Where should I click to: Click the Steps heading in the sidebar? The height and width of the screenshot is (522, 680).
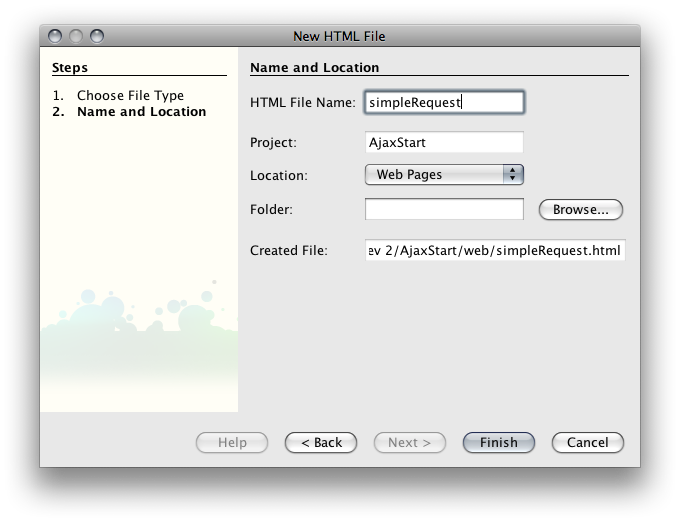tap(70, 68)
